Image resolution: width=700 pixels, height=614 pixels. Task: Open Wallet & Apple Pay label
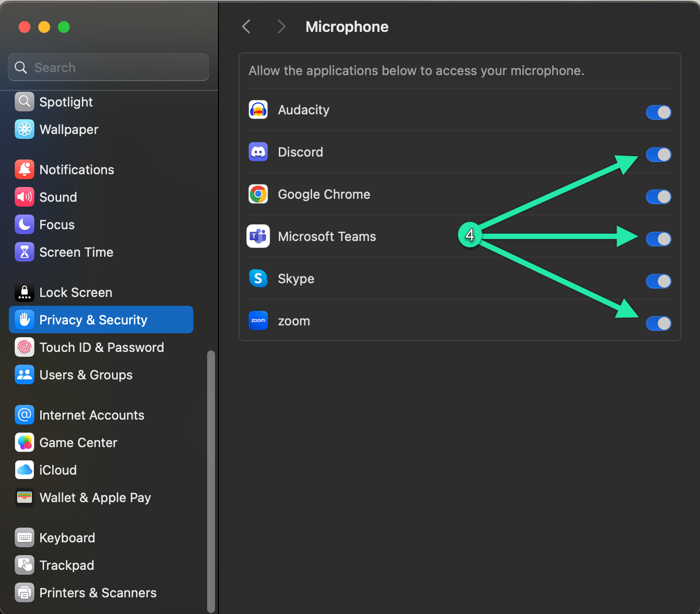point(95,498)
